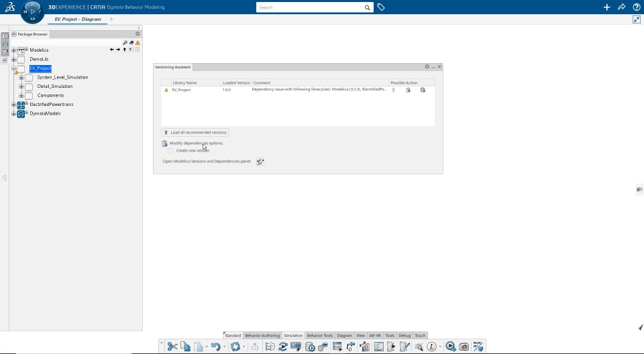644x354 pixels.
Task: Click the Package Browser tab label
Action: [x=30, y=34]
